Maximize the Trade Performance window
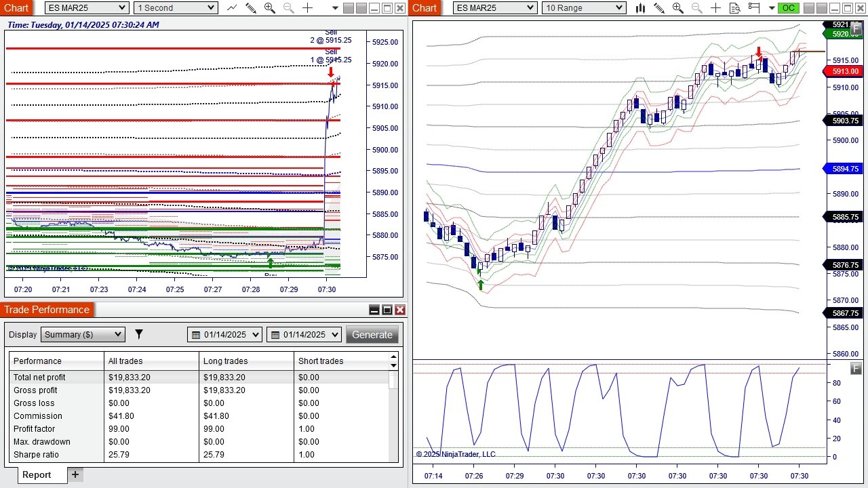This screenshot has width=868, height=488. tap(387, 310)
